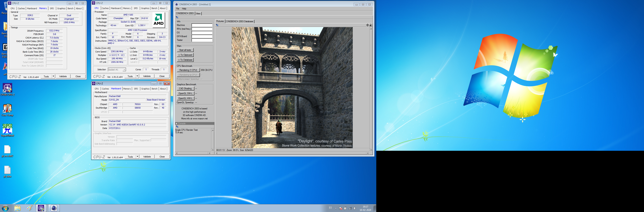644x212 pixels.
Task: Click -> To Database button
Action: tap(185, 60)
